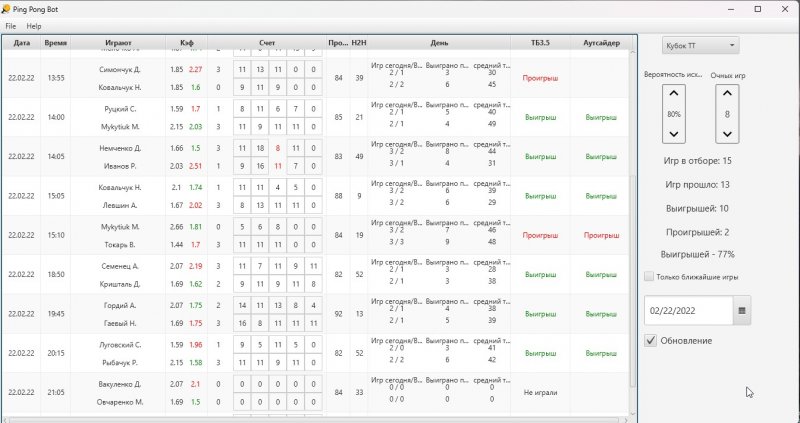Decrease the Очных игр count

[x=727, y=133]
